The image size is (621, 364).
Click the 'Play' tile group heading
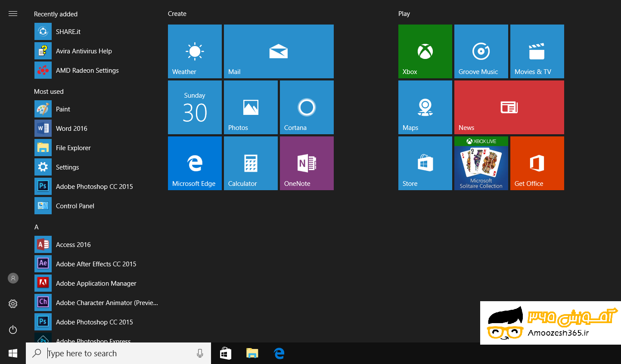point(404,13)
